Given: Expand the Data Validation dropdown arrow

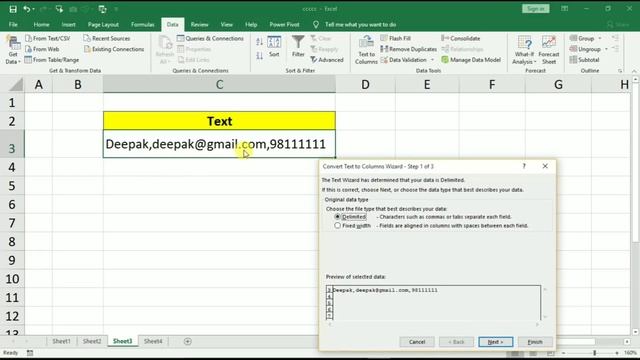Looking at the screenshot, I should coord(432,60).
